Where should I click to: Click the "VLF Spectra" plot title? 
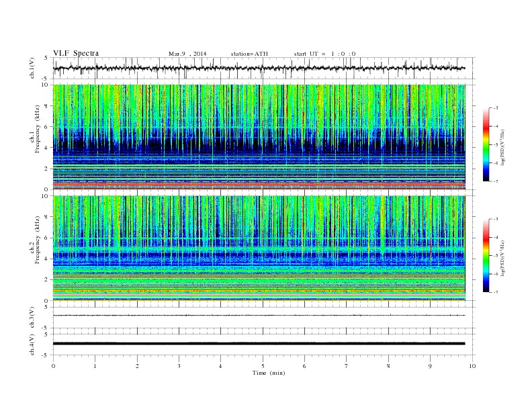pyautogui.click(x=76, y=53)
